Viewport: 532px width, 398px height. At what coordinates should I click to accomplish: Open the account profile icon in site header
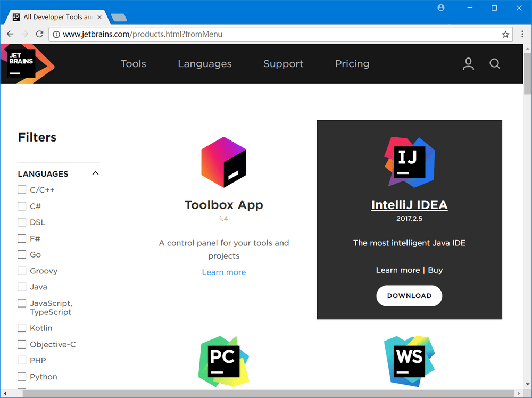click(x=468, y=64)
